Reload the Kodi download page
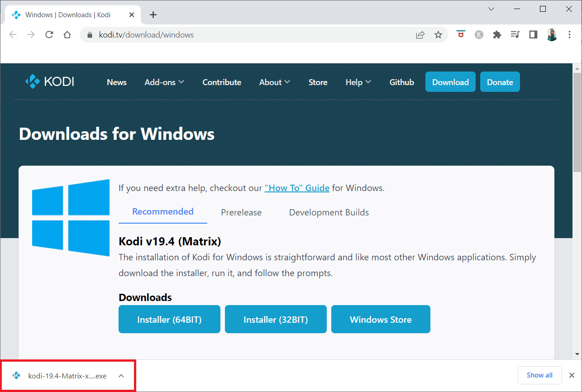 49,35
